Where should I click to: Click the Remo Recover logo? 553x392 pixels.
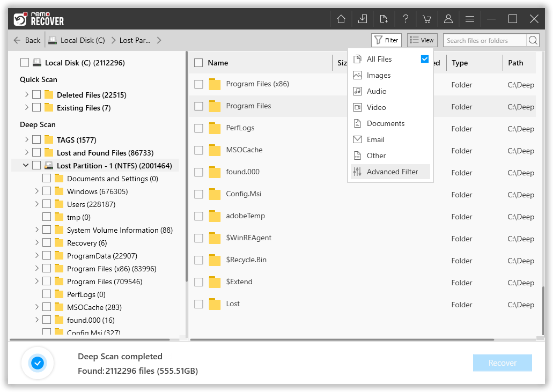(x=39, y=19)
